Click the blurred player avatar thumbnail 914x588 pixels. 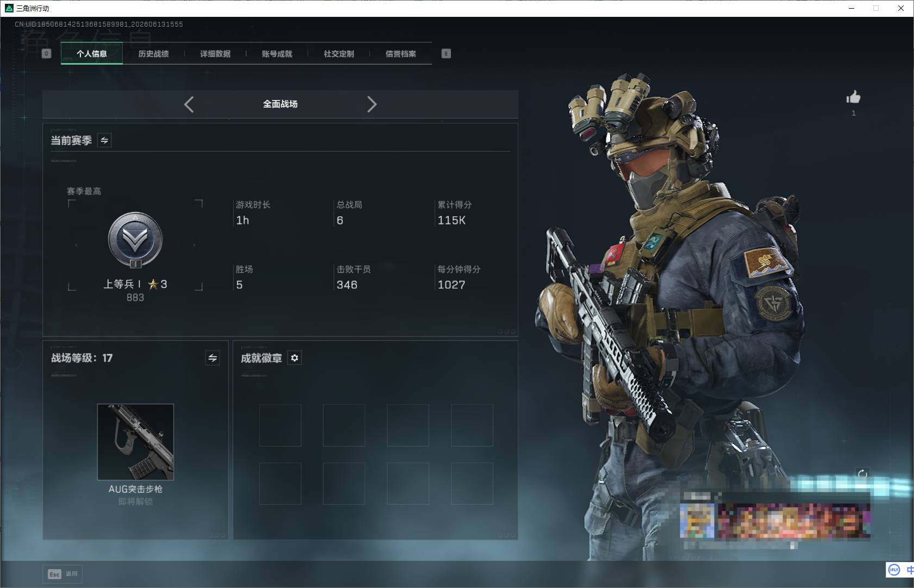tap(698, 521)
